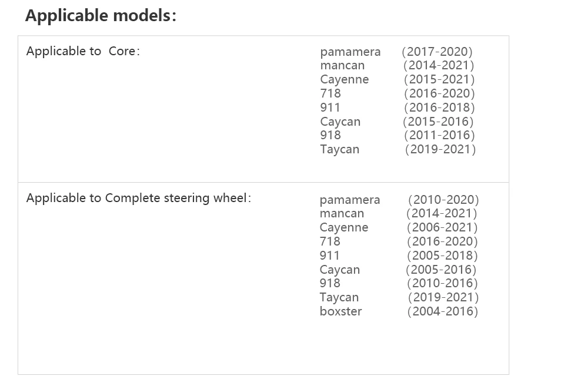
Task: Click the '(2010-2020)' year range
Action: (443, 200)
